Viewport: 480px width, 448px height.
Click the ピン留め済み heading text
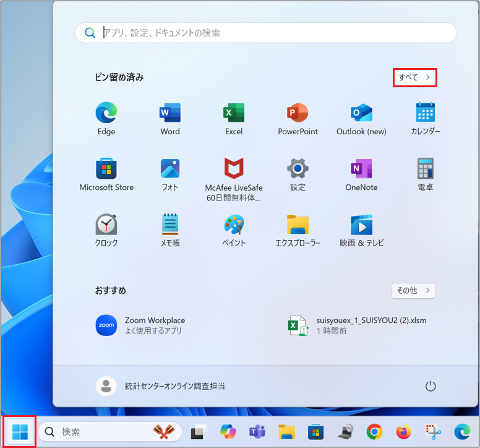[x=119, y=77]
